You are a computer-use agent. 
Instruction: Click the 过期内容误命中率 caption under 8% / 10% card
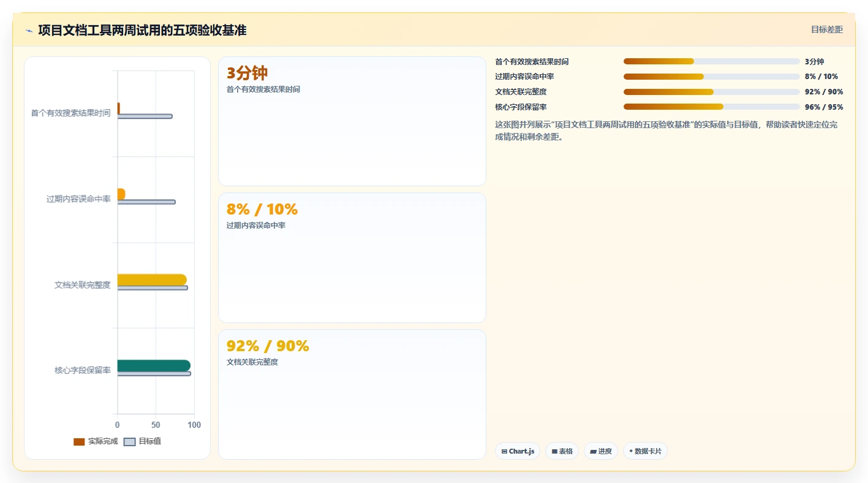[x=256, y=226]
